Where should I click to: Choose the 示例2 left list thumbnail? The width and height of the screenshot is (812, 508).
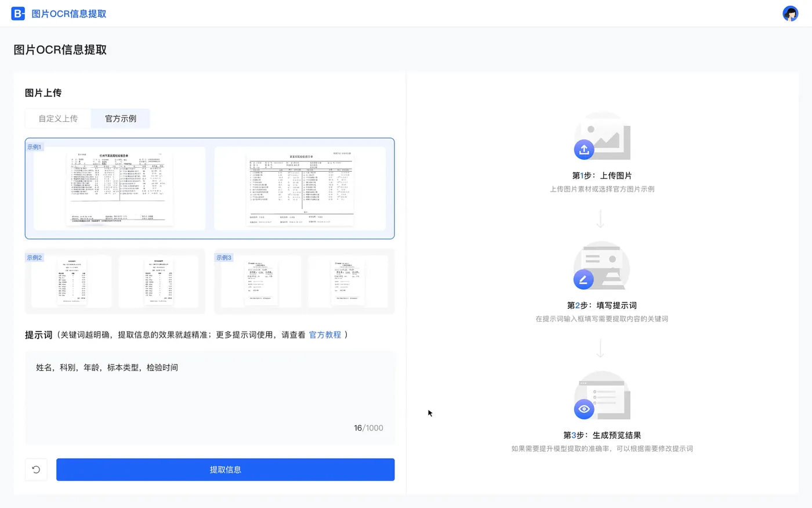pyautogui.click(x=71, y=282)
